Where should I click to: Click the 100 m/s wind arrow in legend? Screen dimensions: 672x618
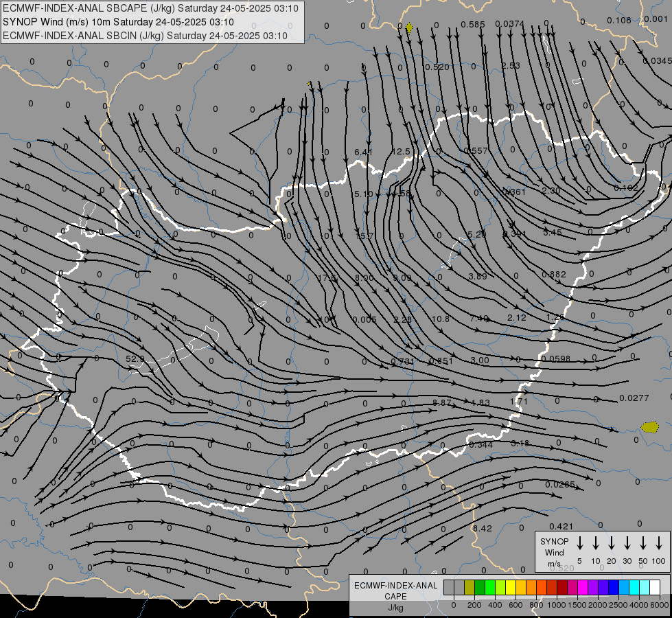[659, 543]
